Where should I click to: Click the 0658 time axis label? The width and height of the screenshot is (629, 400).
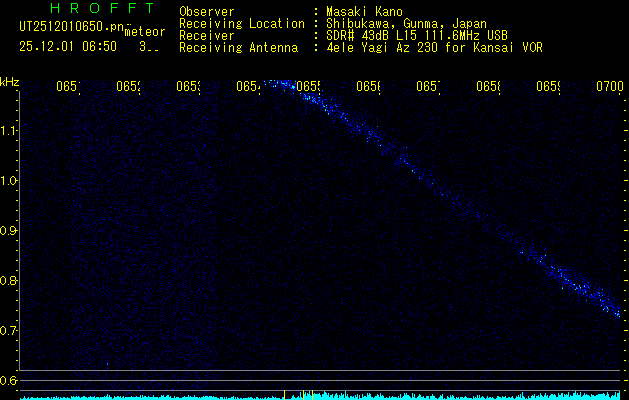click(x=489, y=86)
